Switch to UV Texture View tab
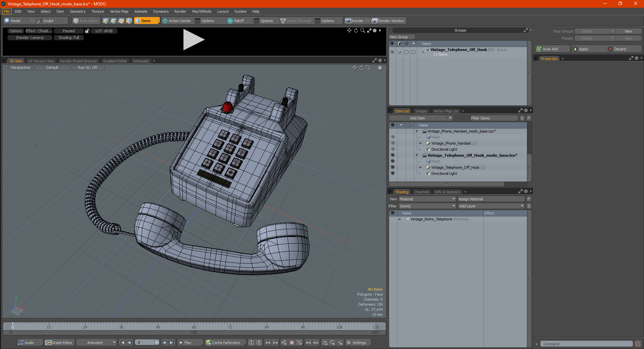The width and height of the screenshot is (644, 349). click(x=41, y=61)
